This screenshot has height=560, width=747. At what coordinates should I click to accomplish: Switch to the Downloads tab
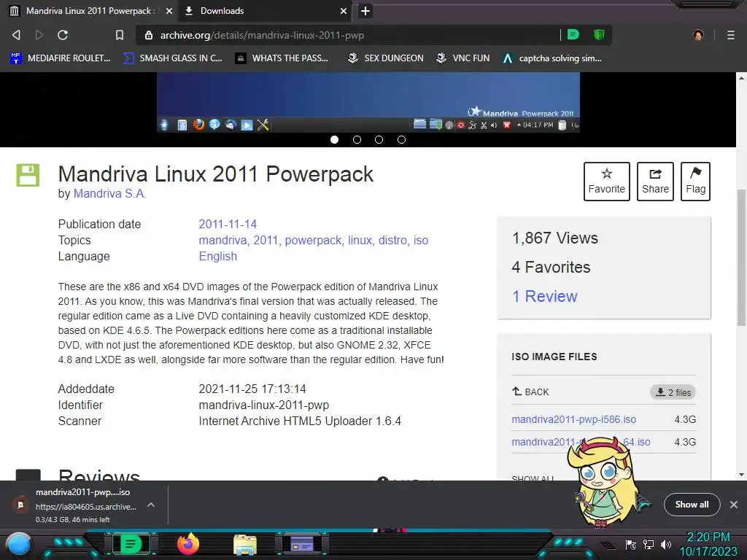[x=266, y=11]
